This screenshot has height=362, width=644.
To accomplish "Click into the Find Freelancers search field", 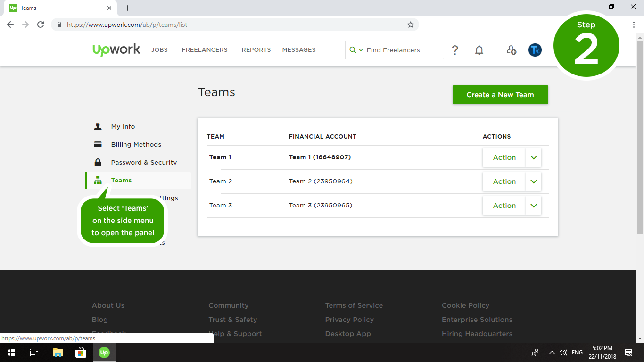I will [x=403, y=50].
